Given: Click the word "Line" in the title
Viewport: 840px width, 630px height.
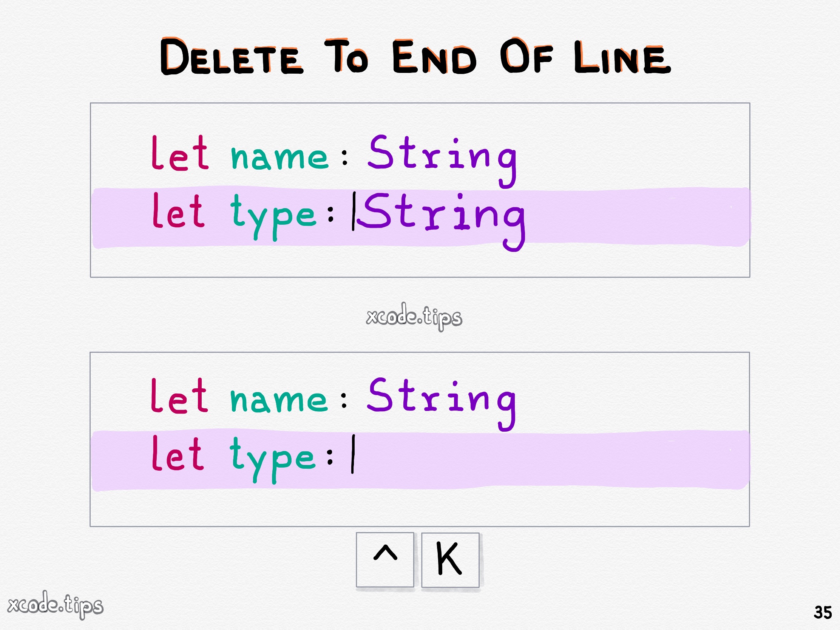Looking at the screenshot, I should (622, 58).
